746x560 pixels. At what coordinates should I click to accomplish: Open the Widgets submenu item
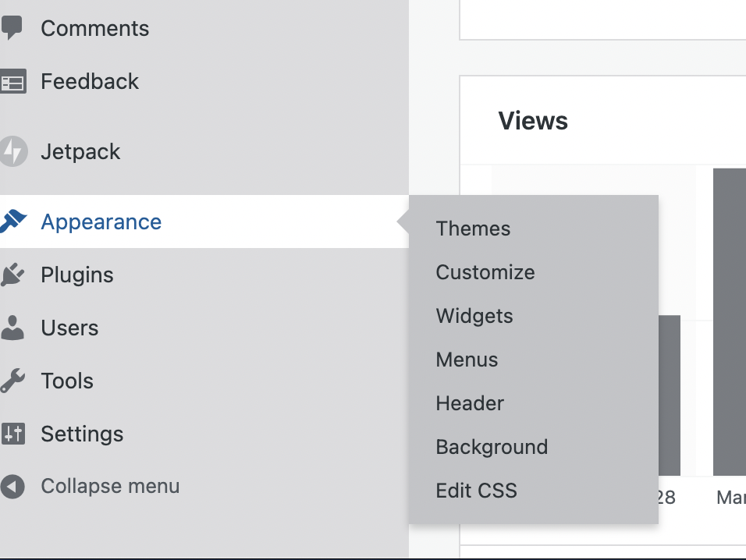point(474,316)
